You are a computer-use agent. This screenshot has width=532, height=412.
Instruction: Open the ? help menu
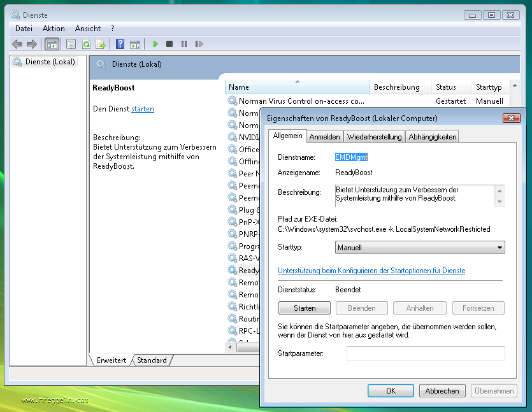point(113,29)
